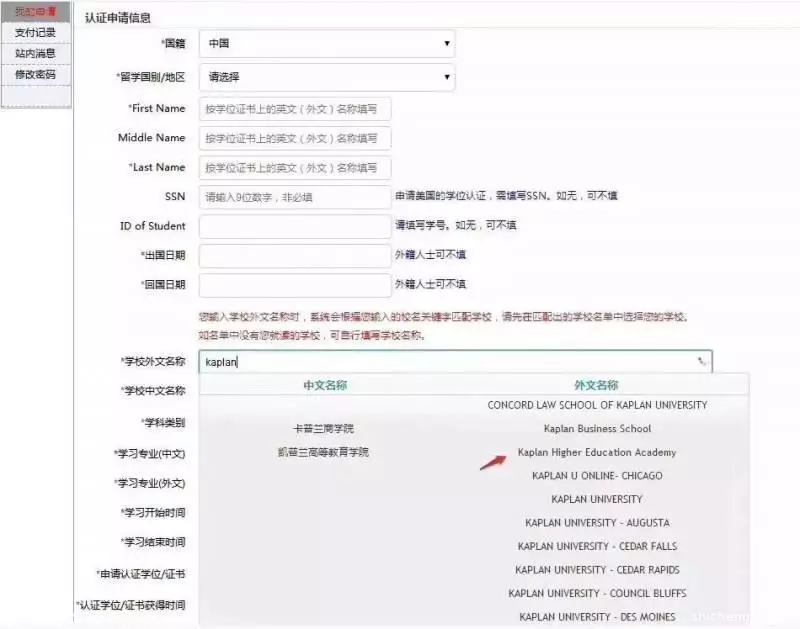Go to 修改密码 in the sidebar
This screenshot has height=629, width=800.
coord(35,74)
